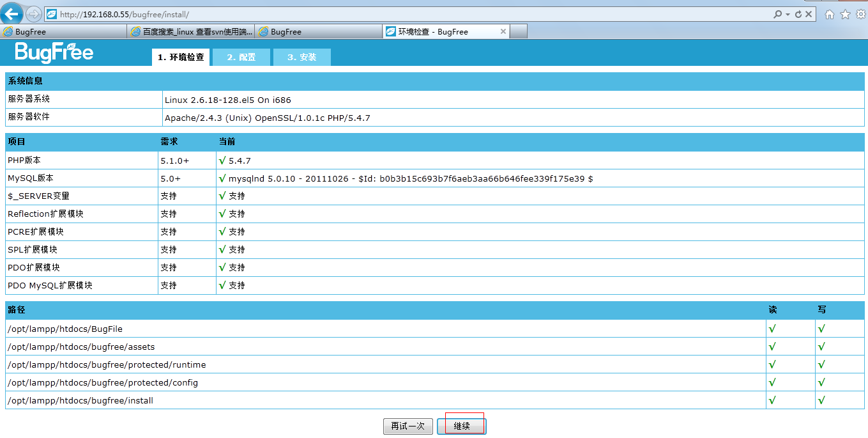Click the /opt/lampp/htdocs/bugfree/install path
868x438 pixels.
(80, 400)
